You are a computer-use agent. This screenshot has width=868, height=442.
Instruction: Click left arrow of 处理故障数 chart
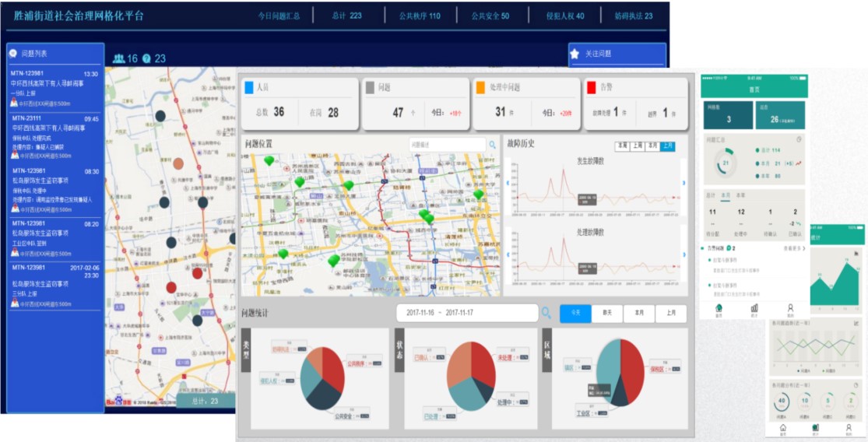pos(508,254)
